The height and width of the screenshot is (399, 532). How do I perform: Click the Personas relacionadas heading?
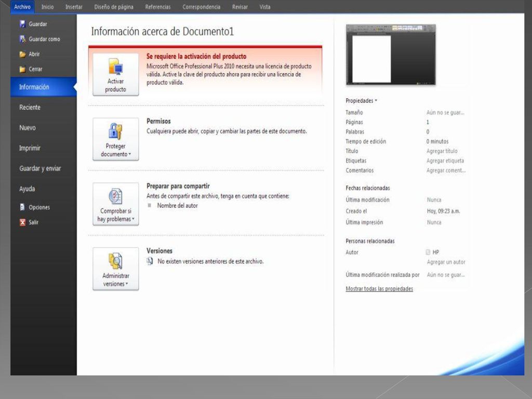point(370,241)
